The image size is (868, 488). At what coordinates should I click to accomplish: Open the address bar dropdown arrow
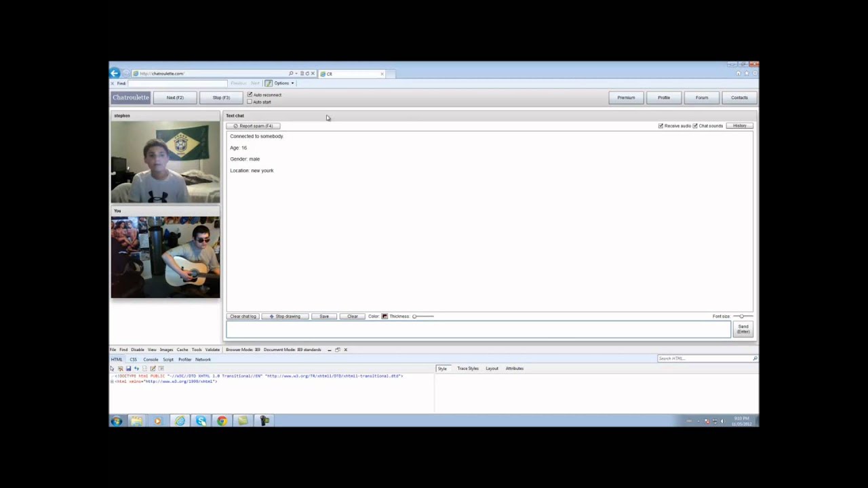pyautogui.click(x=296, y=73)
